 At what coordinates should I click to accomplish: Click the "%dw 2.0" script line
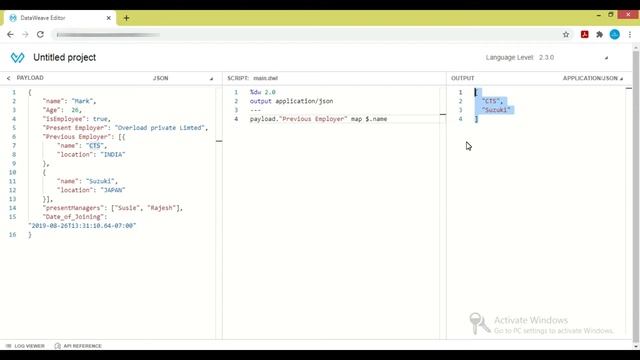pos(262,92)
